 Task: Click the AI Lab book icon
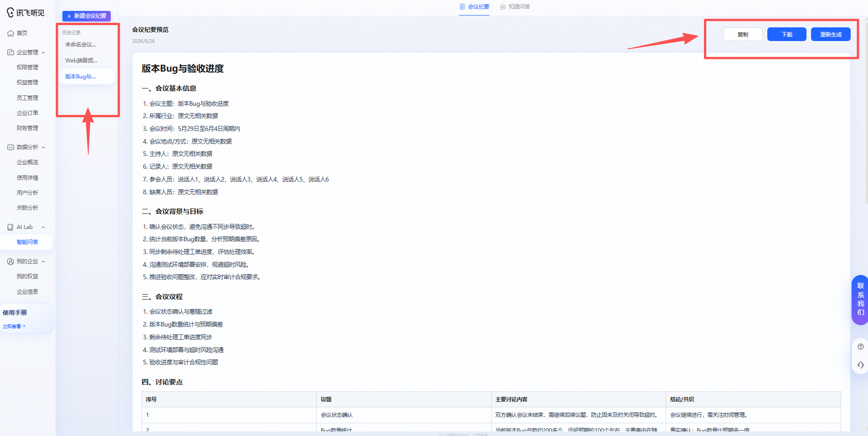coord(10,227)
